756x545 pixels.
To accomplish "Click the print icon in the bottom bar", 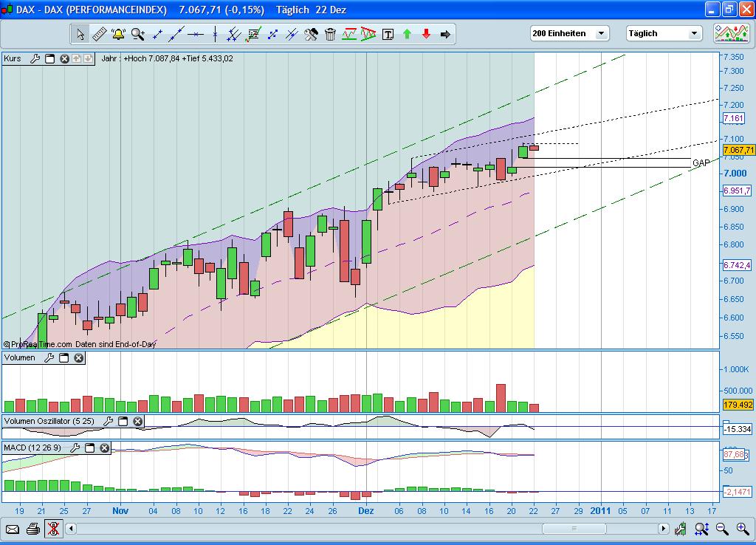I will coord(33,529).
